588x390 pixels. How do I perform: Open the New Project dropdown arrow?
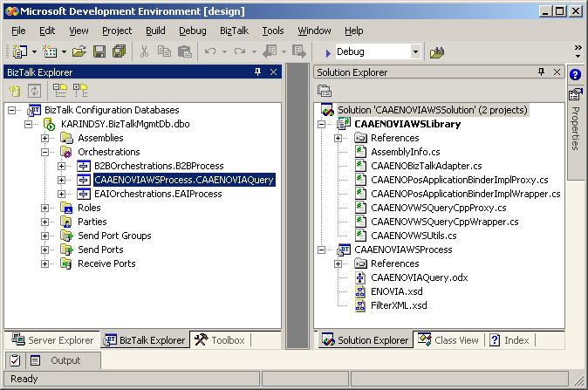pos(34,51)
